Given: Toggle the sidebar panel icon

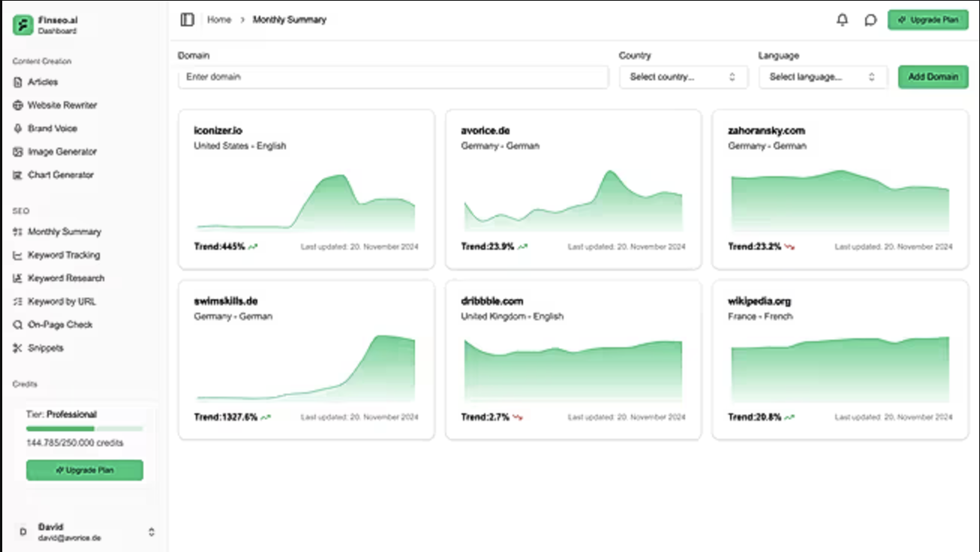Looking at the screenshot, I should pos(187,19).
